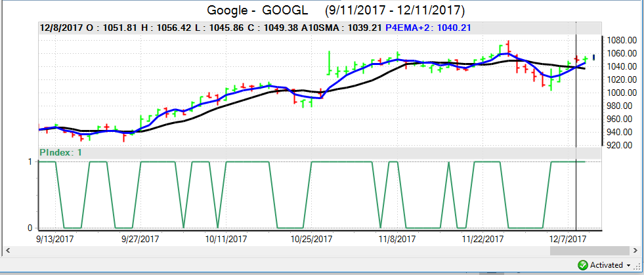Open the Activated status dropdown arrow
Viewport: 644px width, 275px height.
[x=628, y=265]
